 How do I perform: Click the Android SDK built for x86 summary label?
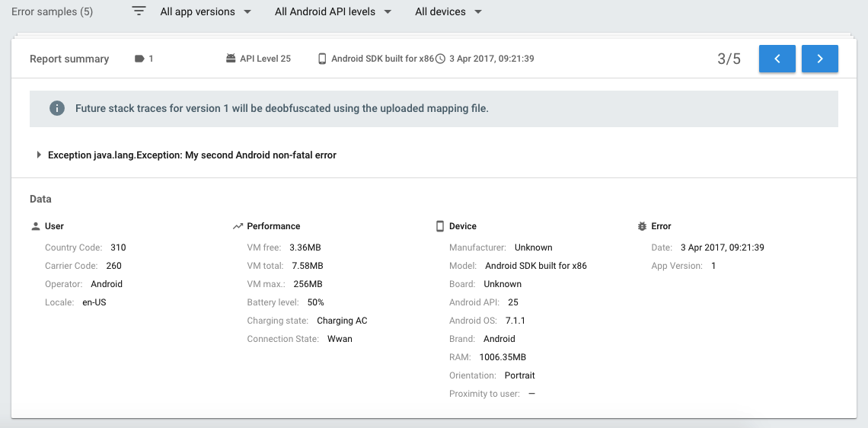[x=382, y=59]
